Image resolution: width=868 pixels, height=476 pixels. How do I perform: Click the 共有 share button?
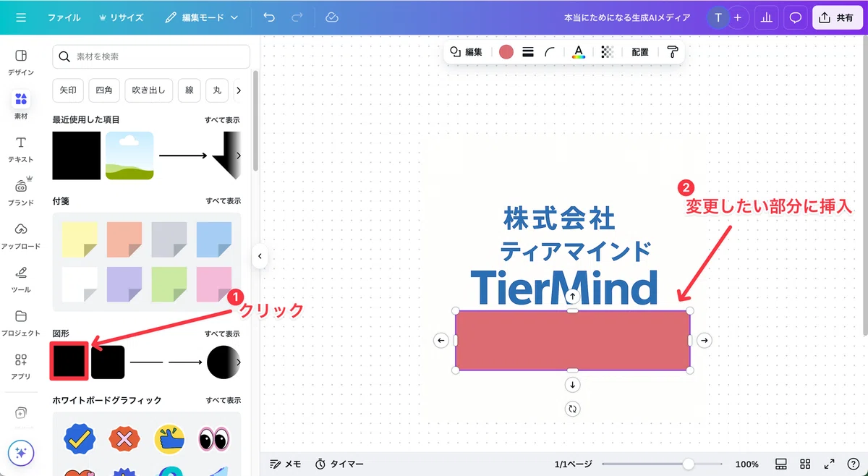click(x=837, y=17)
